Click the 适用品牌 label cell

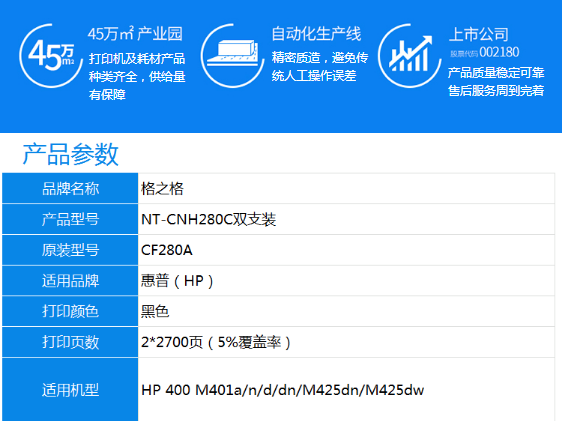[70, 281]
